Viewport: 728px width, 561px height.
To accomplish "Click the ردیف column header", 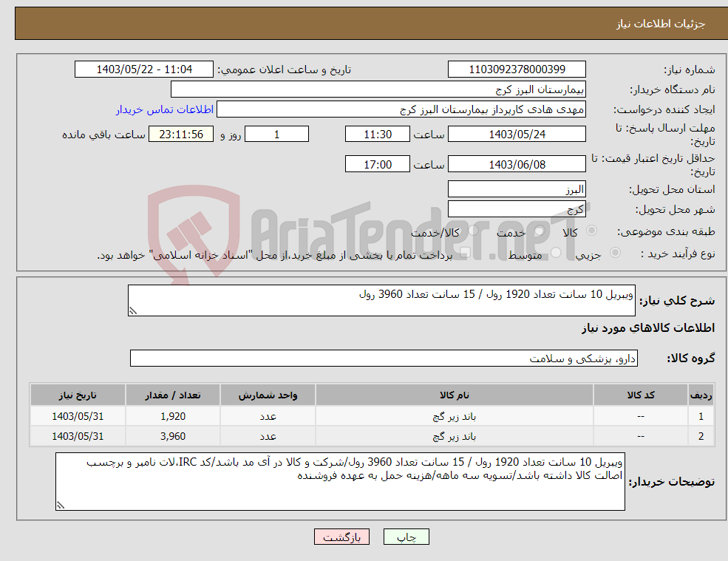I will pos(701,395).
